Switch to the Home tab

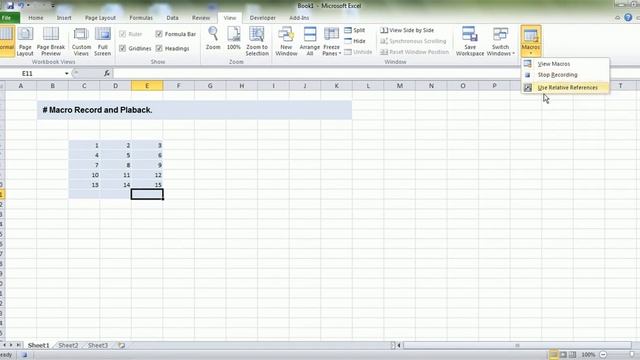[x=36, y=18]
